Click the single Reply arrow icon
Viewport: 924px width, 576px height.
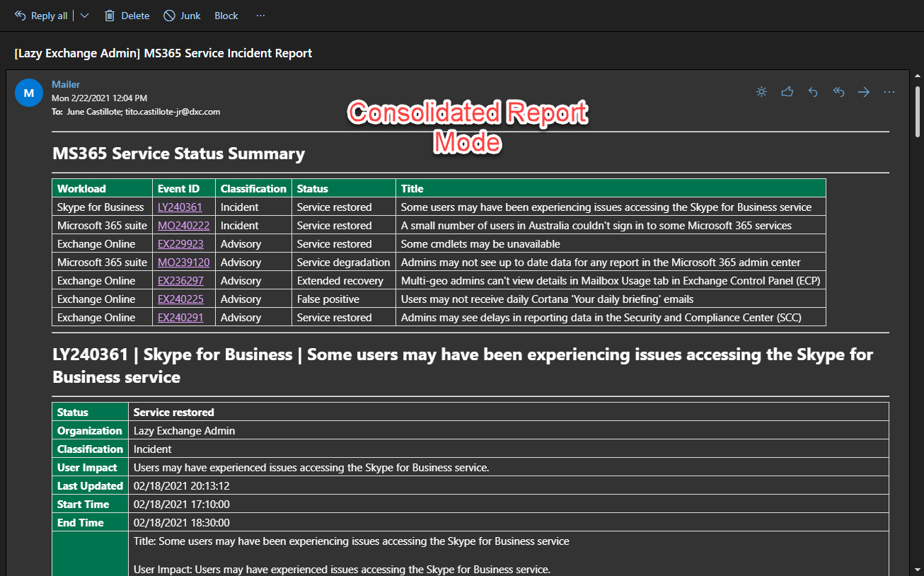813,92
